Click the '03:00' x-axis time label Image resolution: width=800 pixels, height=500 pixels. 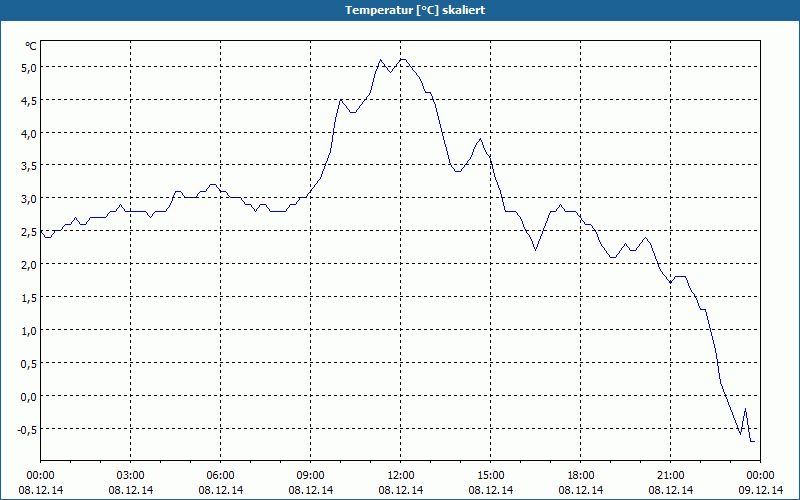pos(131,476)
